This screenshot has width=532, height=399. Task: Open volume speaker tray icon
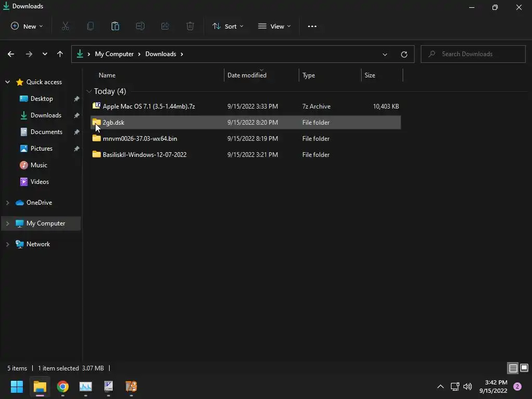click(x=468, y=387)
